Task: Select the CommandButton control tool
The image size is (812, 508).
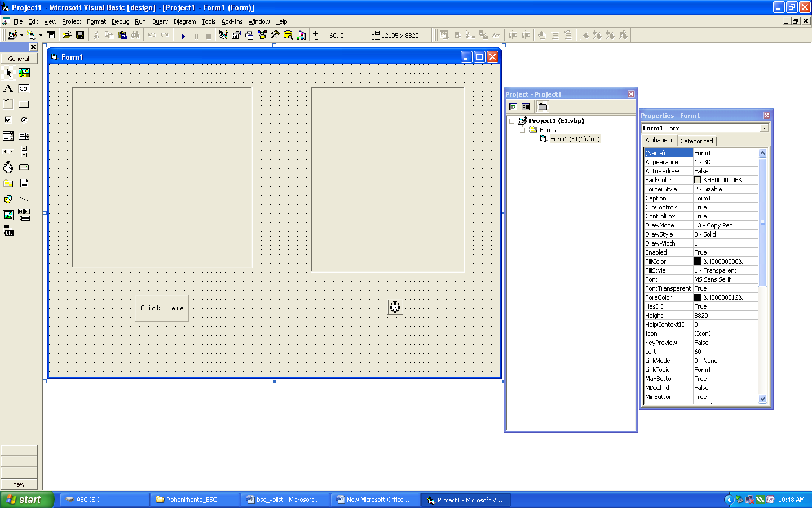Action: tap(24, 104)
